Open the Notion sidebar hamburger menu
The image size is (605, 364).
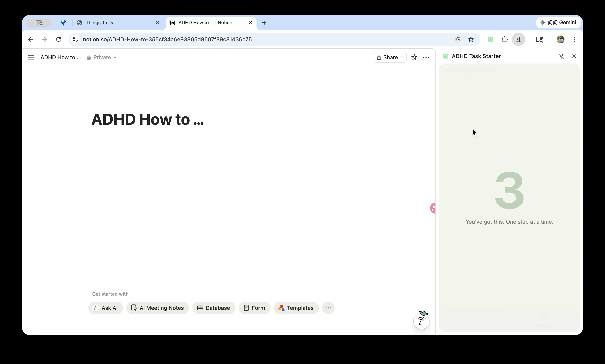(x=31, y=57)
